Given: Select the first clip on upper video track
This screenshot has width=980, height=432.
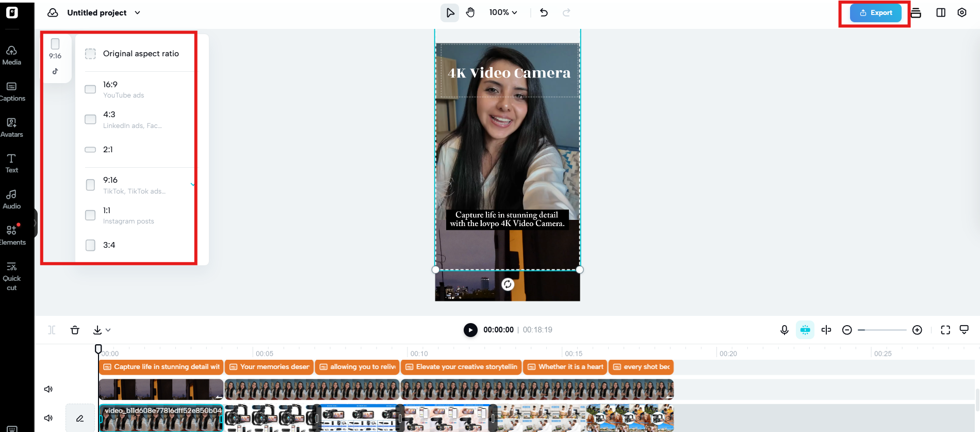Looking at the screenshot, I should (161, 389).
